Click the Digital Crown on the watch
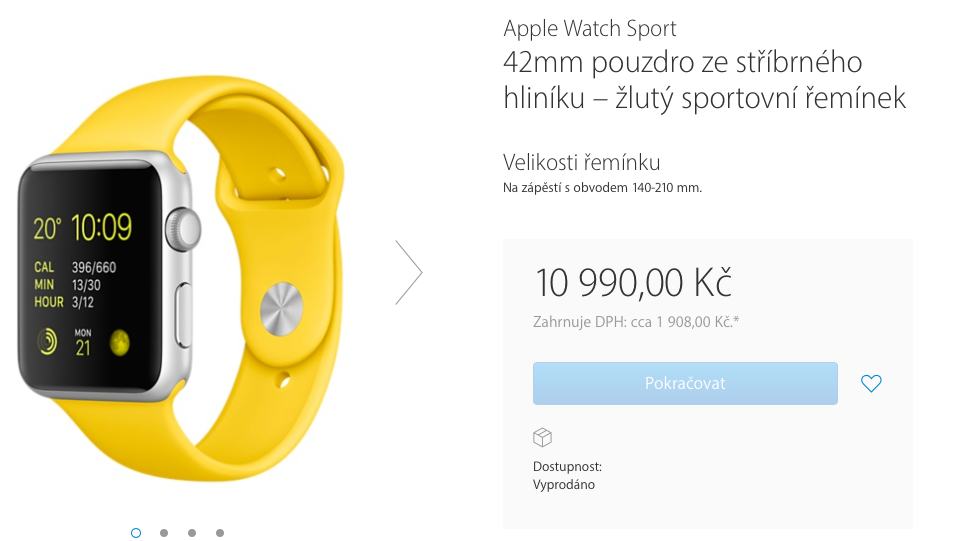The height and width of the screenshot is (541, 960). (183, 229)
